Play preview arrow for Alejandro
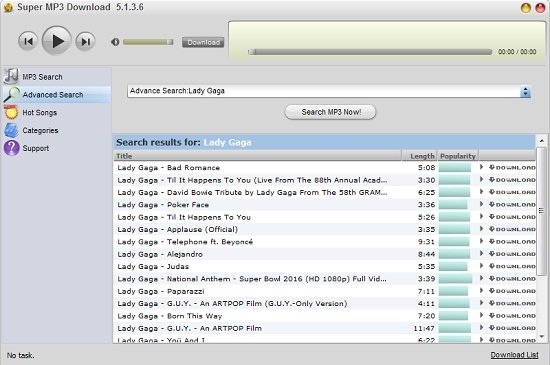This screenshot has height=365, width=550. point(482,254)
